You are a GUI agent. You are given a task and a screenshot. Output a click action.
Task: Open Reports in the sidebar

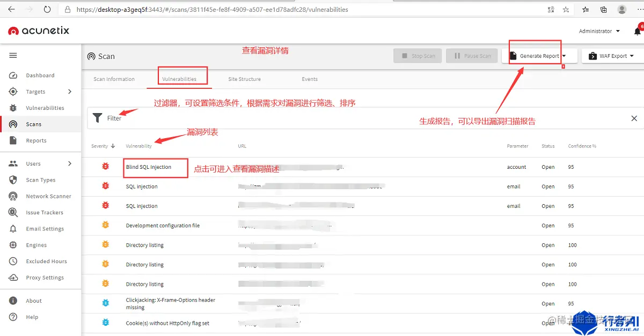36,140
